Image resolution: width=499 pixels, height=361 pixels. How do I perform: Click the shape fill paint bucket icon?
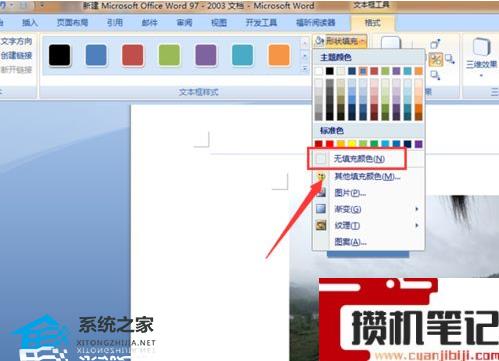(x=319, y=41)
